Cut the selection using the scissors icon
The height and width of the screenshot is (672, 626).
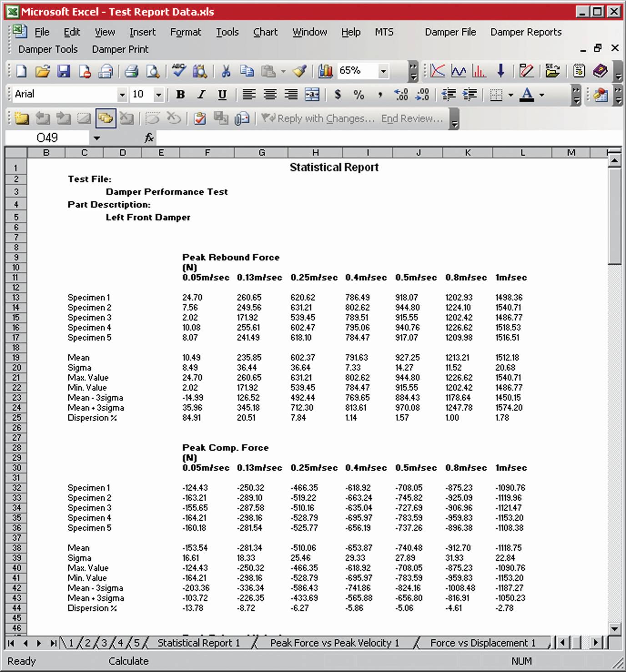(x=226, y=71)
